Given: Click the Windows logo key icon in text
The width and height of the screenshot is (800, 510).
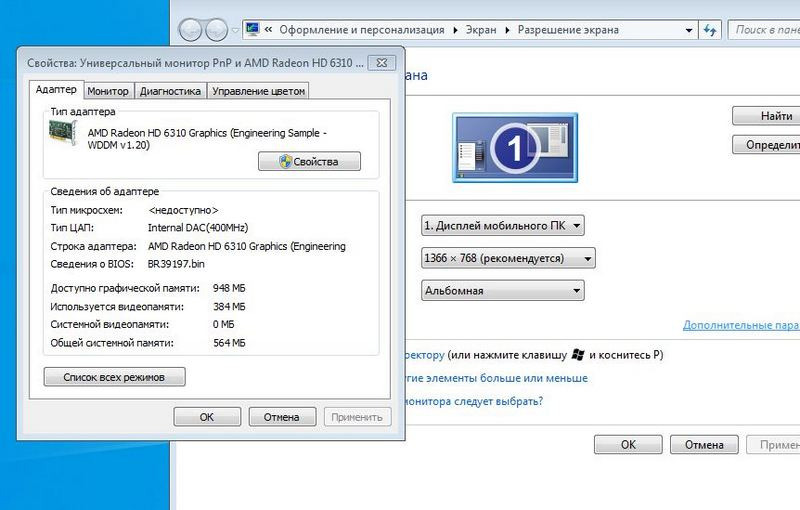Looking at the screenshot, I should [578, 354].
